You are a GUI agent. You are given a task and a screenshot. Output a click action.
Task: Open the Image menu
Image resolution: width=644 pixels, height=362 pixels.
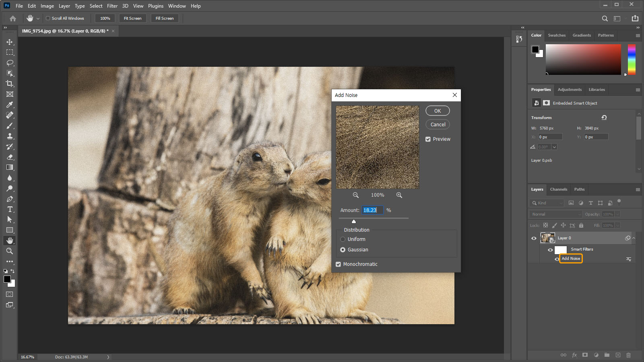[47, 6]
